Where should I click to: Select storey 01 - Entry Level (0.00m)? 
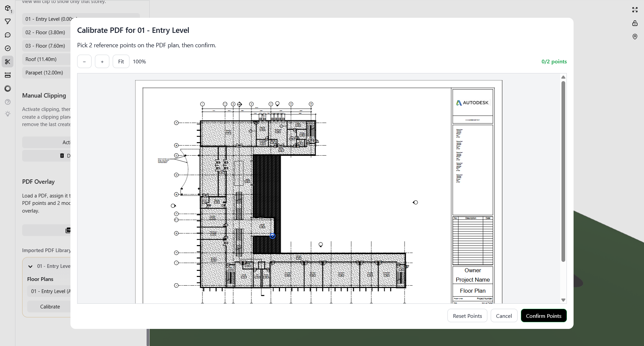(x=47, y=19)
